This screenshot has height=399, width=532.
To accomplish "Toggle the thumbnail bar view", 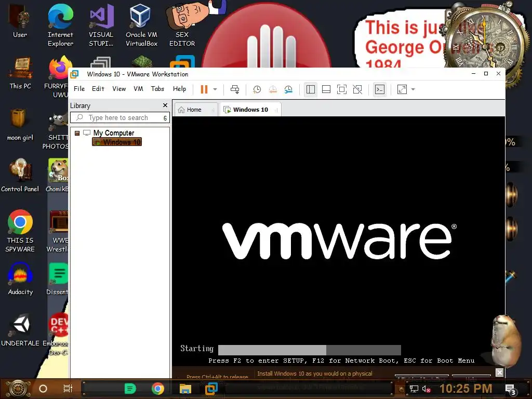I will 326,89.
